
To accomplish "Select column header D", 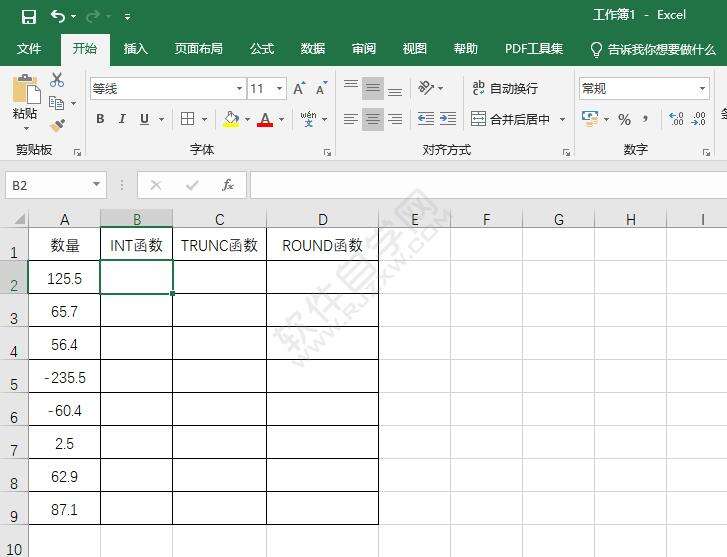I will [x=323, y=219].
